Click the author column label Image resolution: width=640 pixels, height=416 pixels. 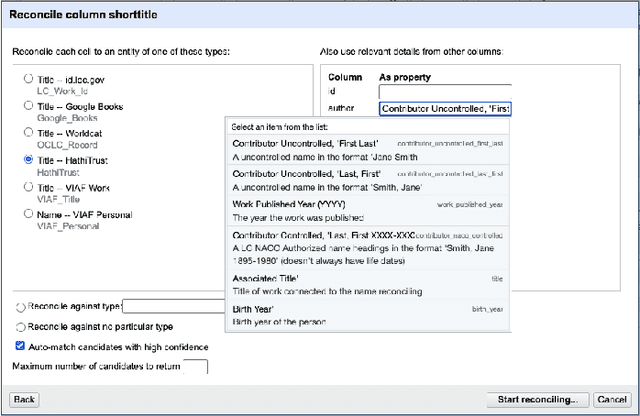click(x=341, y=108)
